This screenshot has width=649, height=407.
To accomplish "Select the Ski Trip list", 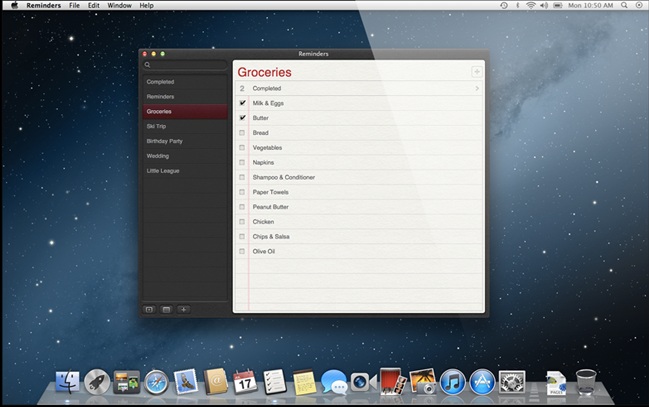I will [x=158, y=127].
